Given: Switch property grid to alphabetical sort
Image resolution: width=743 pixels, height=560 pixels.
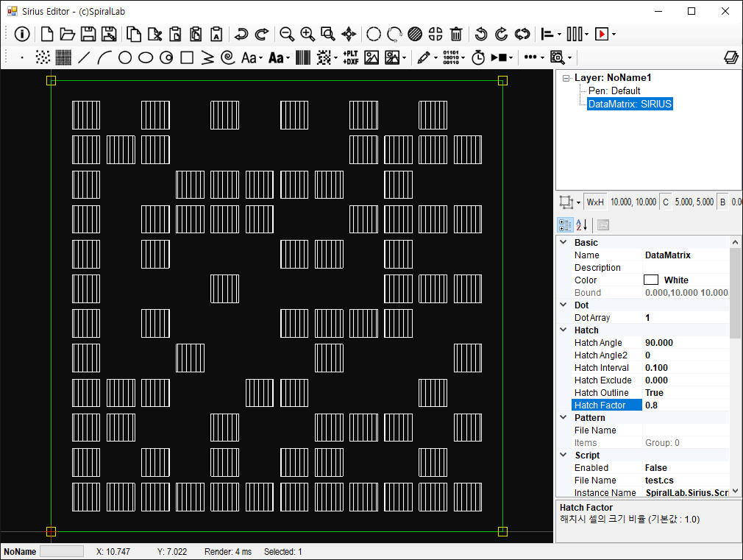Looking at the screenshot, I should click(x=581, y=224).
